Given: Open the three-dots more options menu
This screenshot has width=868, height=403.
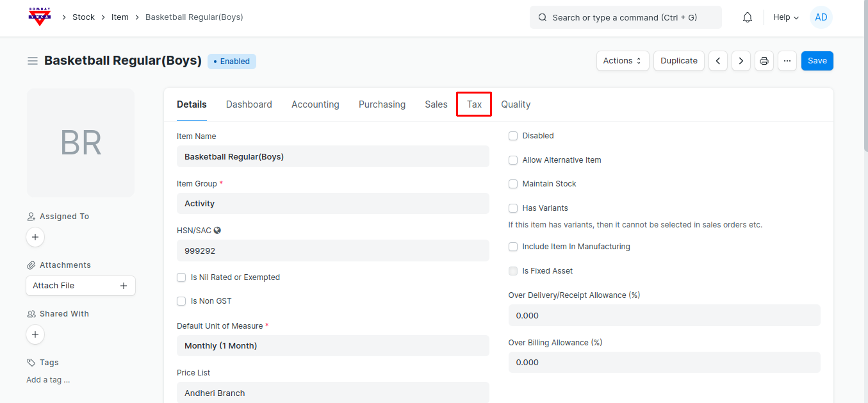Looking at the screenshot, I should click(787, 61).
